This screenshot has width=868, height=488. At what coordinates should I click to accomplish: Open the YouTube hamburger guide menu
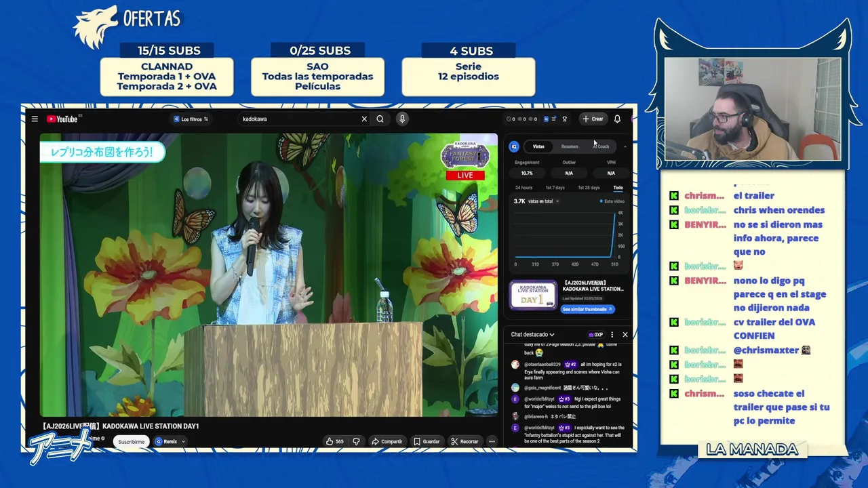pyautogui.click(x=35, y=119)
